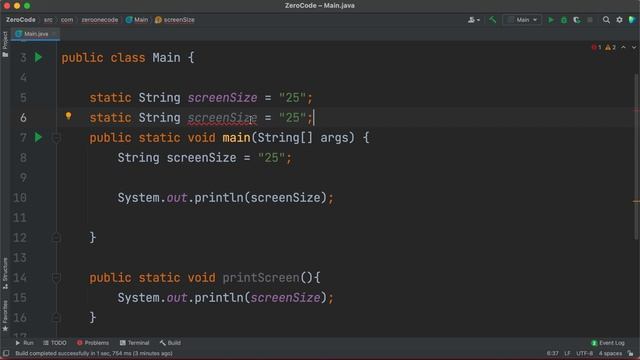Run Main with the green toolbar play button
640x360 pixels.
point(551,20)
